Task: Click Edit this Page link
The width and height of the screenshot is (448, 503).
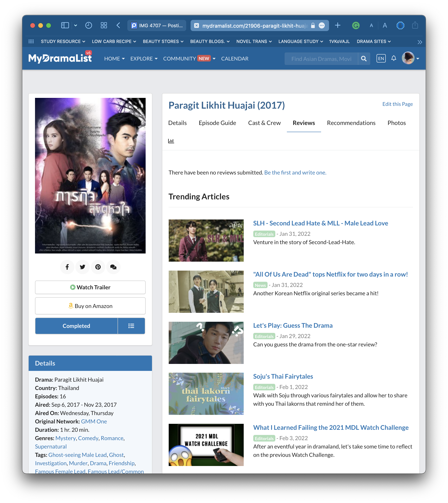Action: pos(397,104)
